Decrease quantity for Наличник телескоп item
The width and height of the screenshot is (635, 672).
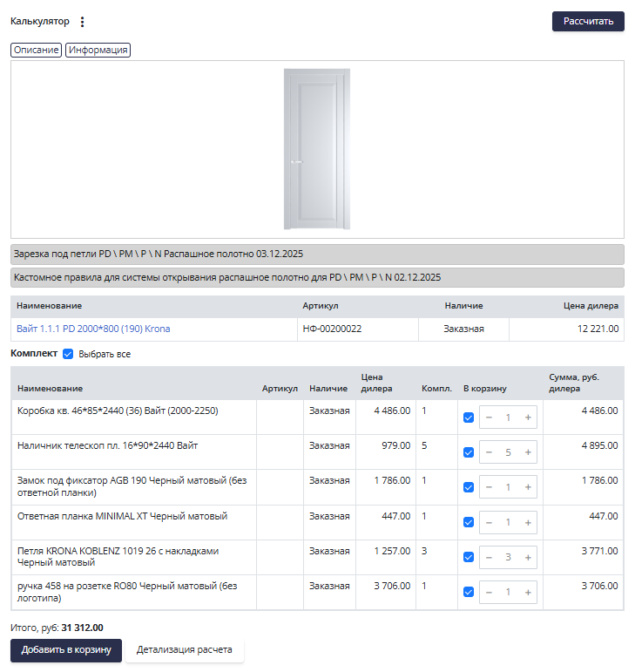(489, 452)
